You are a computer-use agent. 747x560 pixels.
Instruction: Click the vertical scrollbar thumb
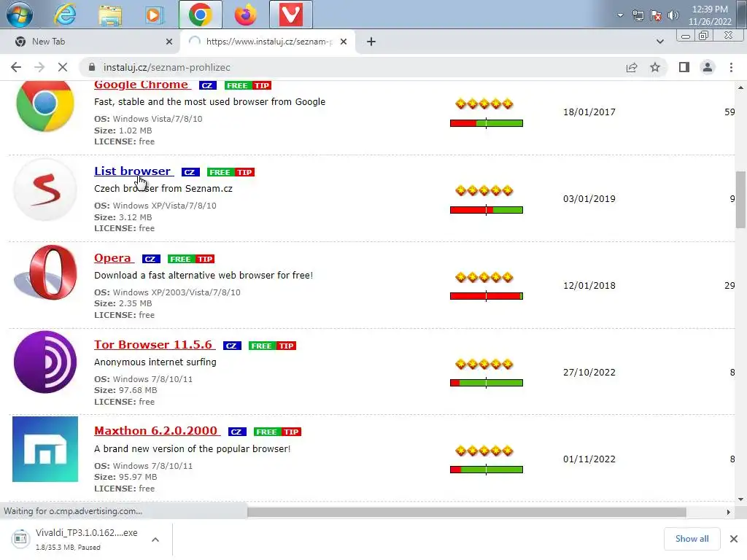740,200
